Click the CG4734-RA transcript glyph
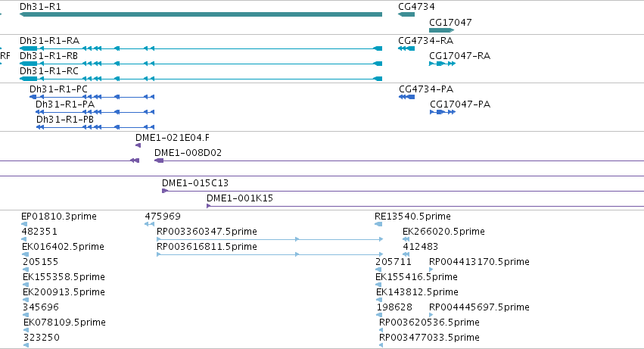The image size is (644, 349). pyautogui.click(x=406, y=48)
